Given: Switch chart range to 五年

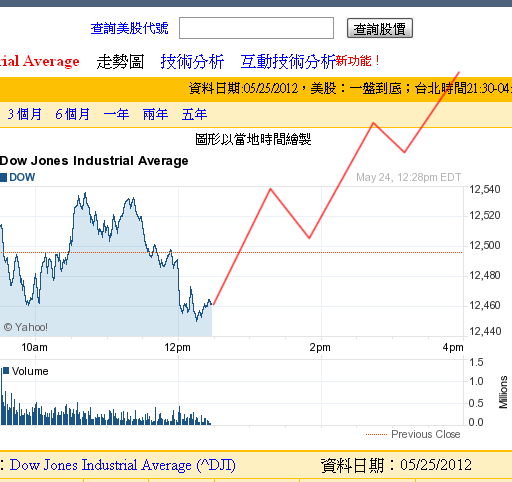Looking at the screenshot, I should (x=194, y=114).
